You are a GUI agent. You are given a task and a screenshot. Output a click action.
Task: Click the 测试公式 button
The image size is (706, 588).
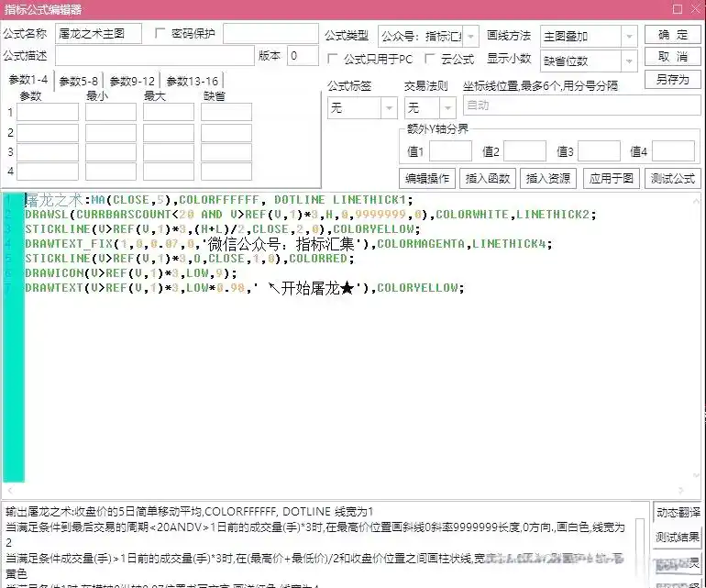(673, 179)
